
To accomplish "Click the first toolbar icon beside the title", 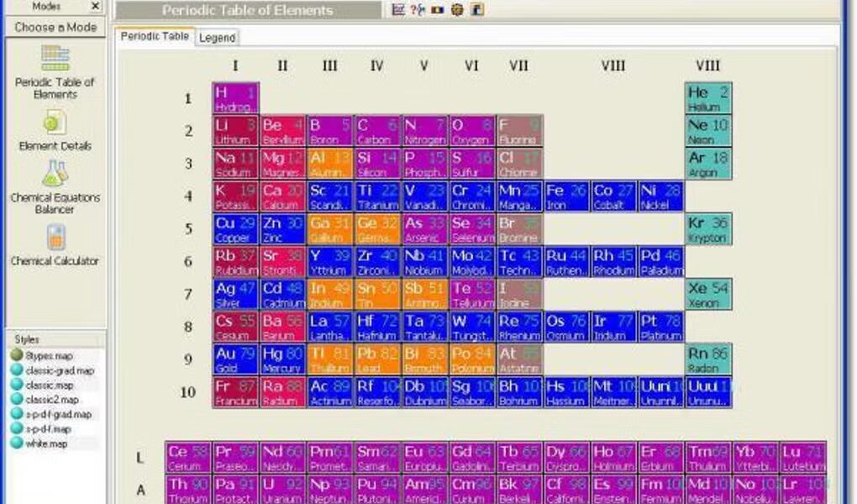I will (399, 10).
